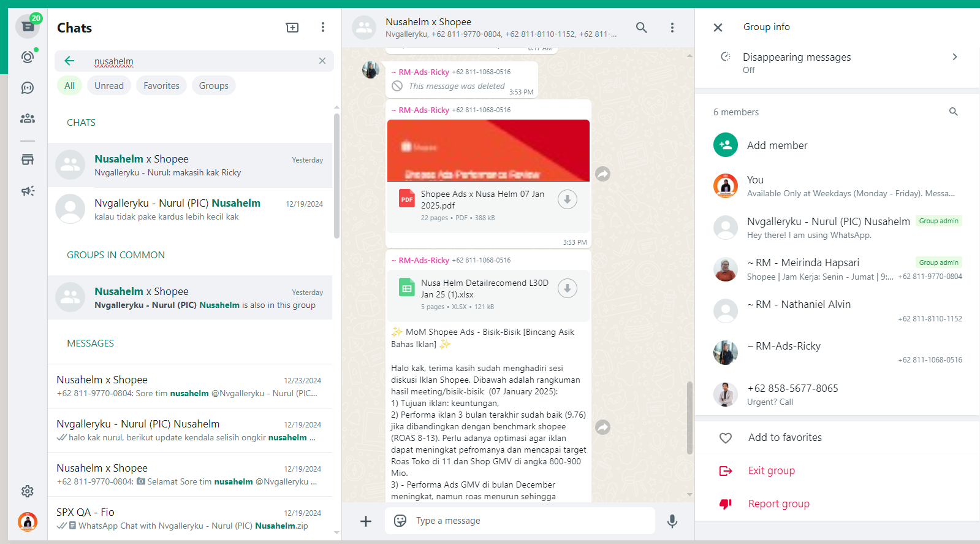
Task: Go back from search with arrow
Action: tap(69, 61)
